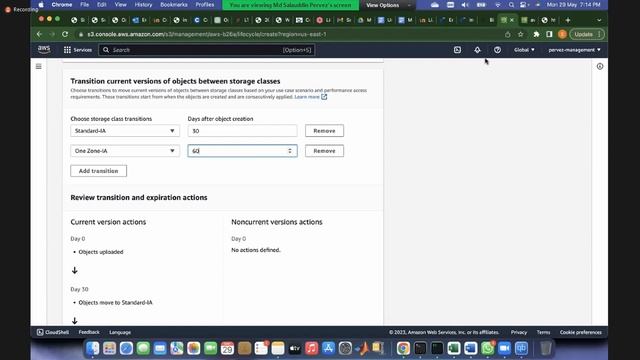This screenshot has width=640, height=360.
Task: Remove the One Zone-IA transition
Action: point(324,151)
